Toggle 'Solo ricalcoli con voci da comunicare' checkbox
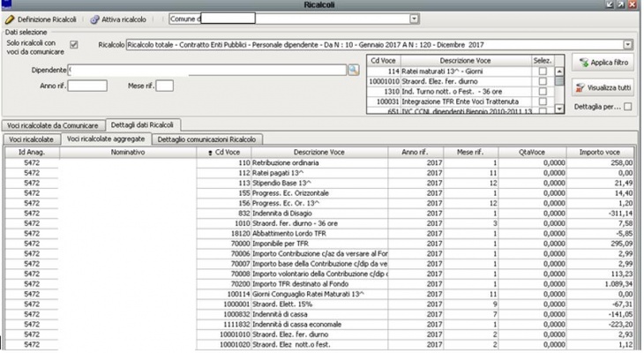This screenshot has width=644, height=353. (x=74, y=44)
